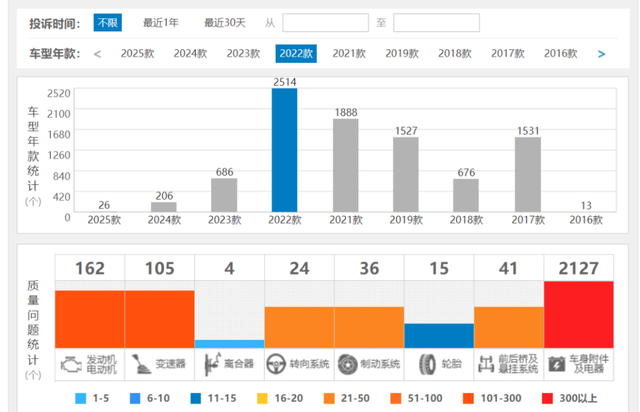
Task: Click the body accessories and electronics (车身附件及电器) icon
Action: coord(556,364)
